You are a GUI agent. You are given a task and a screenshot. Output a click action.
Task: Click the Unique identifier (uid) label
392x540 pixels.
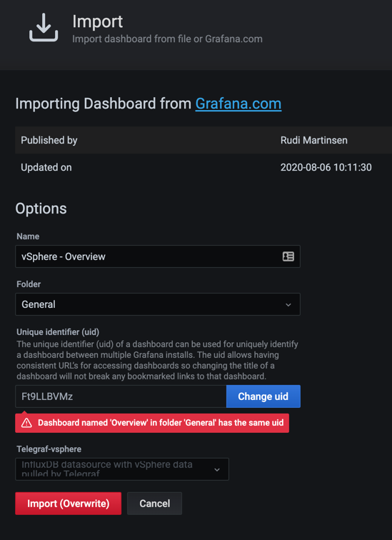tap(58, 332)
